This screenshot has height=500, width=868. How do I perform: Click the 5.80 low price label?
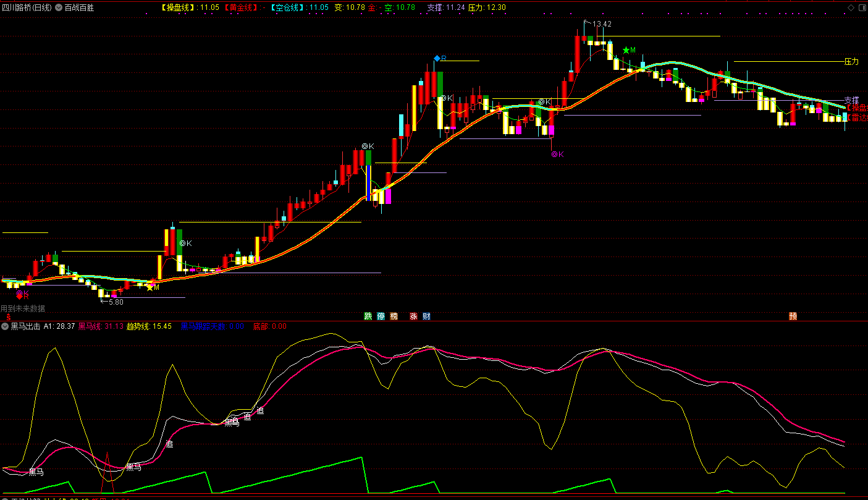pyautogui.click(x=116, y=302)
